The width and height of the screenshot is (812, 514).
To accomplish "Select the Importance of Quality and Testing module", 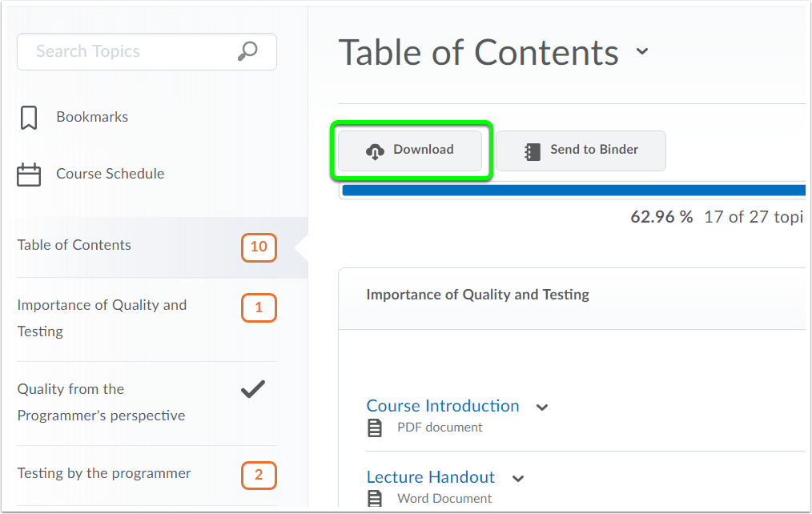I will pyautogui.click(x=102, y=318).
